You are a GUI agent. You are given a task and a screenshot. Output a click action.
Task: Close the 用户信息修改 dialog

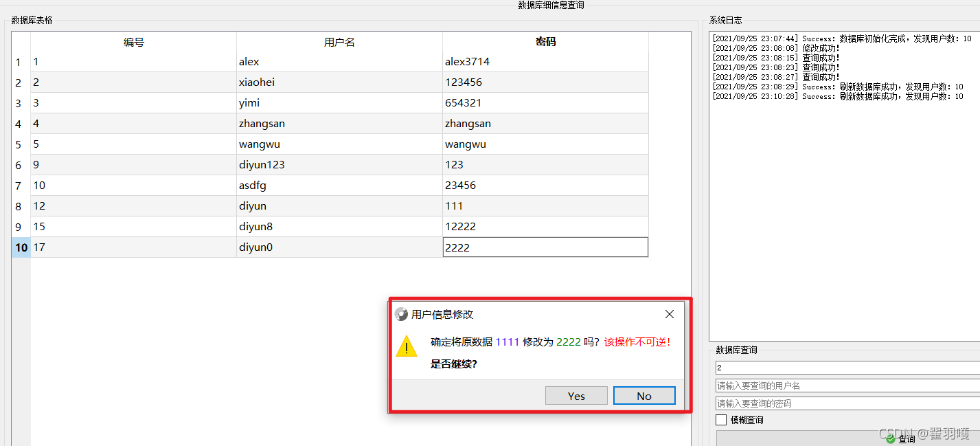[x=670, y=314]
